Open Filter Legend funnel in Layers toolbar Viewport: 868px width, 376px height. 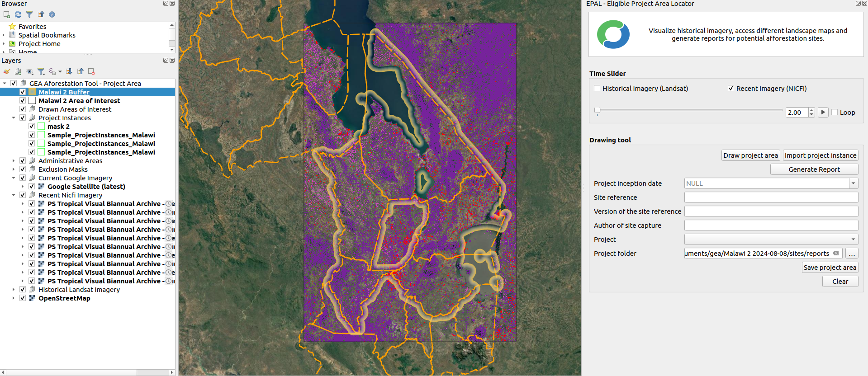[x=41, y=71]
